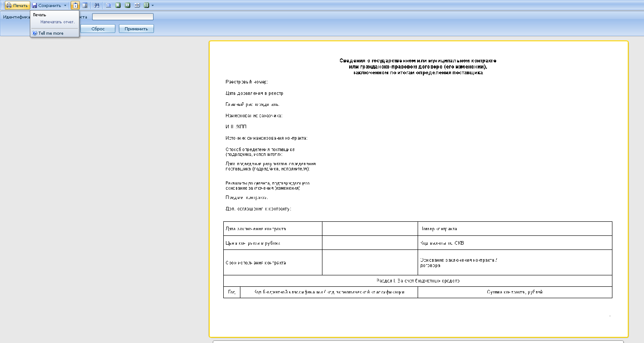Select the single page view icon
Screen dimensions: 644x343
118,5
